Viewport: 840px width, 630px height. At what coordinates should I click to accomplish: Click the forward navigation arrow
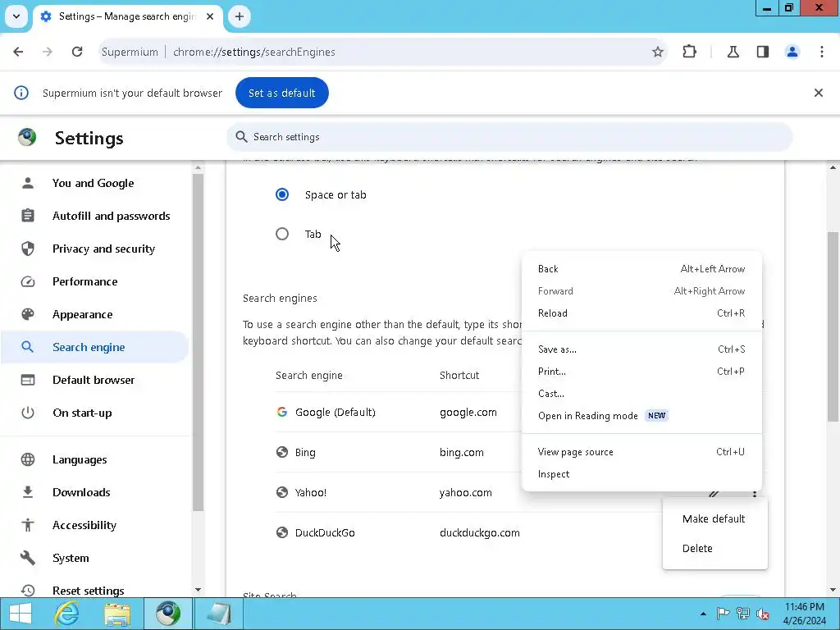click(x=47, y=52)
